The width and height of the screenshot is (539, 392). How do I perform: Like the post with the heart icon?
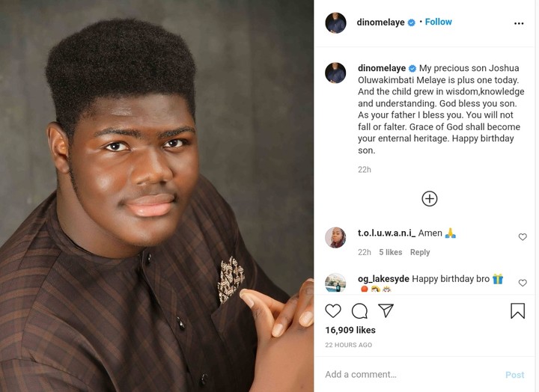coord(333,310)
